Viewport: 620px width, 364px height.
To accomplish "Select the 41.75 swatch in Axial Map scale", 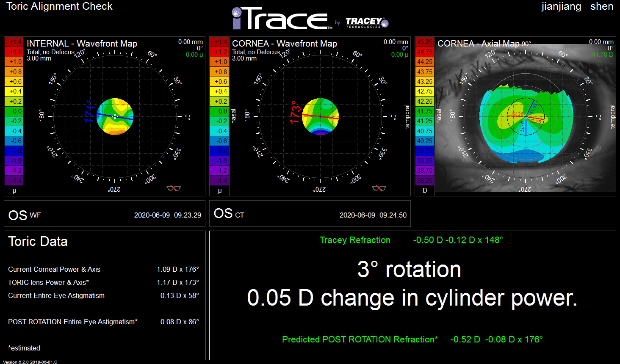I will click(x=425, y=111).
